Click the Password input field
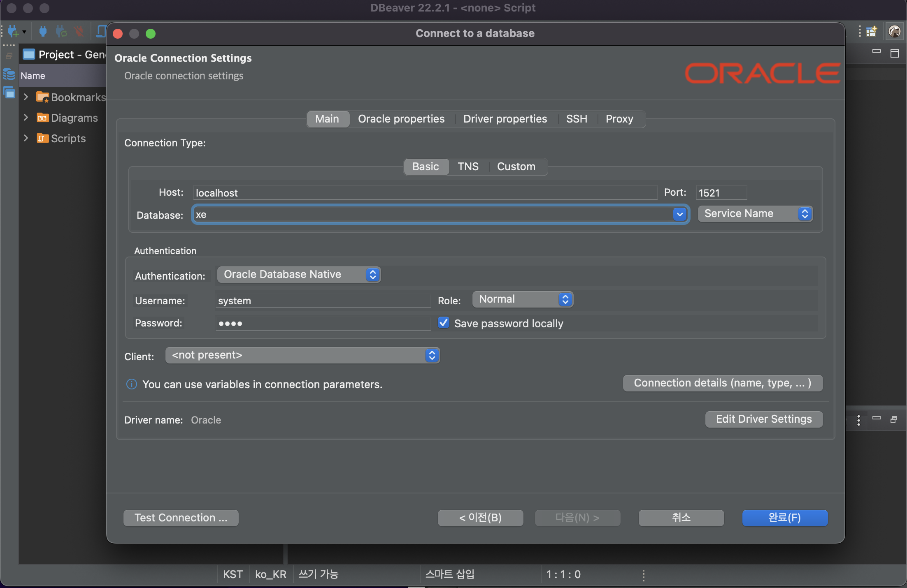Screen dimensions: 907x588 [x=323, y=323]
